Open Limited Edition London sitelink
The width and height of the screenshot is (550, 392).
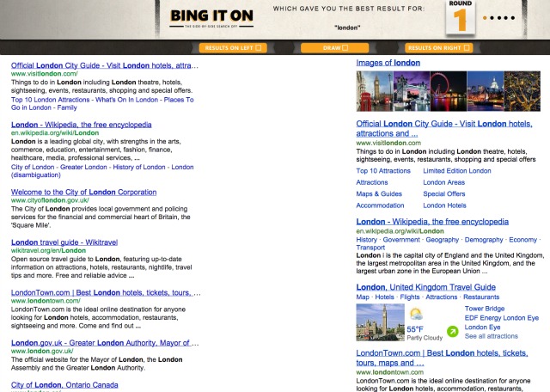tap(457, 171)
